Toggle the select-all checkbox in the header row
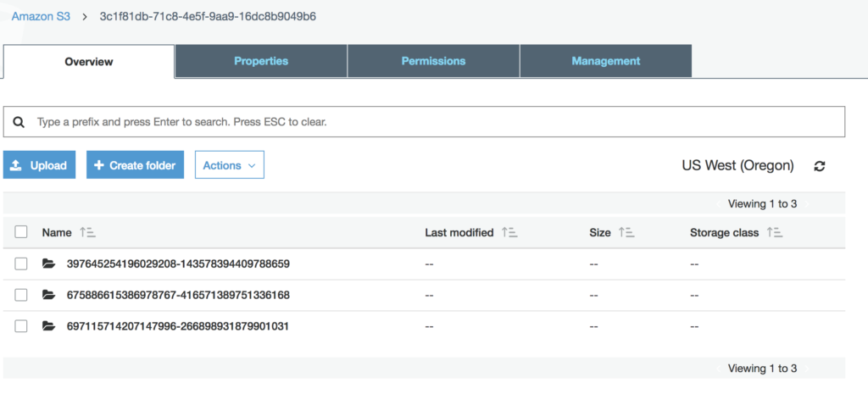 click(21, 232)
